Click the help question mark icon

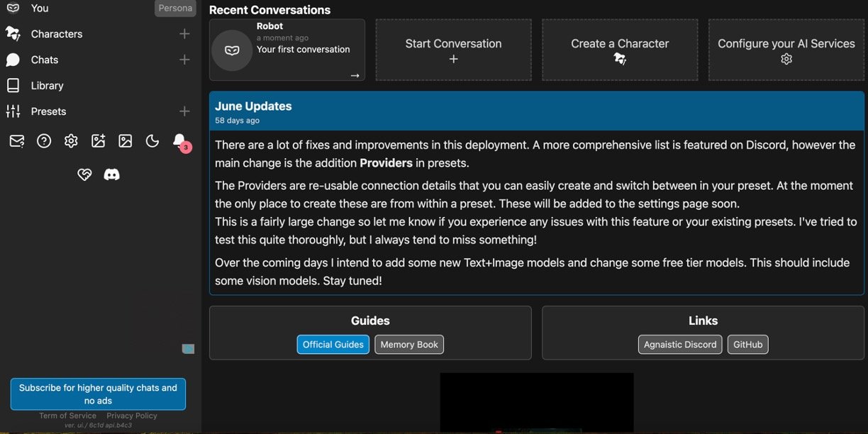[x=44, y=141]
